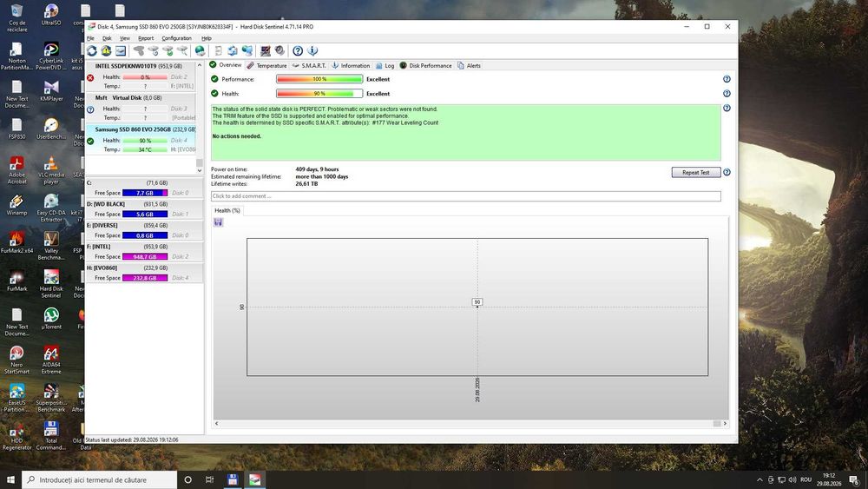This screenshot has height=489, width=868.
Task: Select the Health (%) graph tab
Action: (x=227, y=210)
